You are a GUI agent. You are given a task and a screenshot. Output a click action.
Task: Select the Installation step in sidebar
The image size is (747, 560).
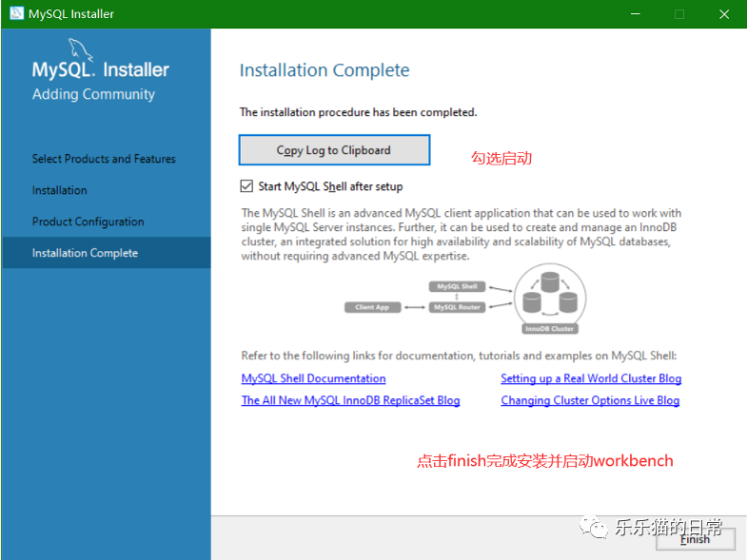[60, 190]
